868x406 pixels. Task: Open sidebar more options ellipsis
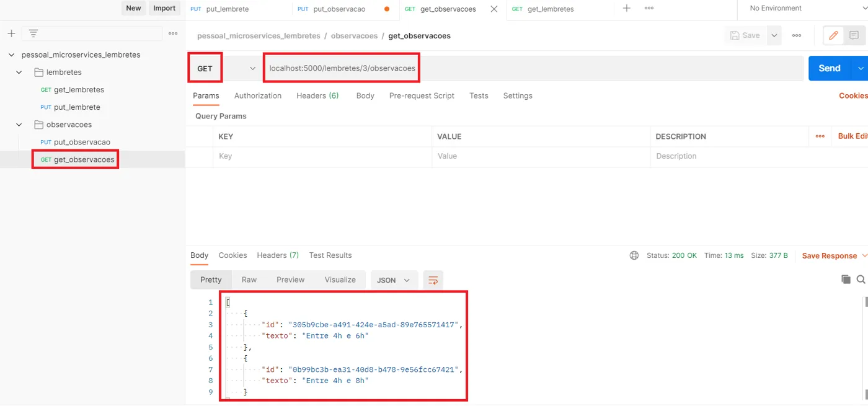[x=173, y=33]
